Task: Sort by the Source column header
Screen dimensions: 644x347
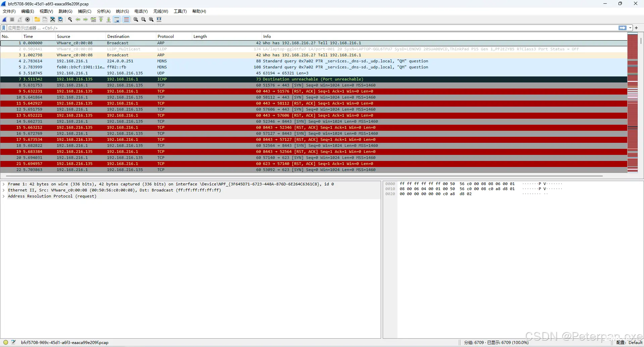Action: (x=80, y=36)
